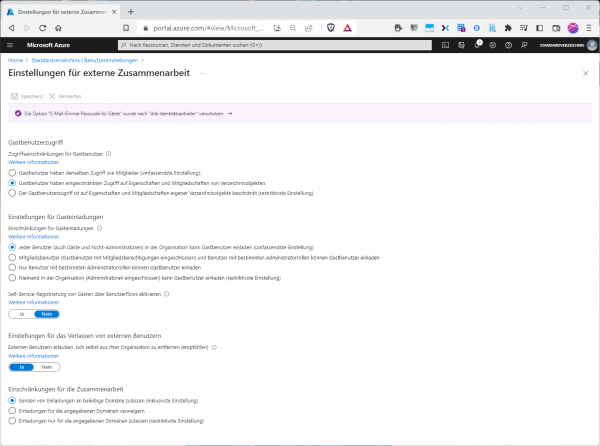The image size is (600, 446).
Task: Close the Einstellungen für externe Zusammenarbeit tab
Action: click(x=114, y=12)
